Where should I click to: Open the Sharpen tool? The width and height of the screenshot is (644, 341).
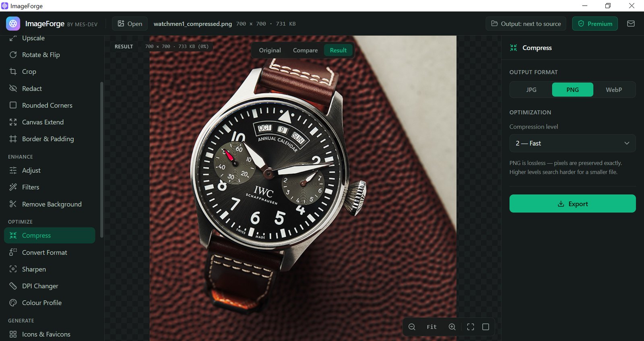coord(50,269)
